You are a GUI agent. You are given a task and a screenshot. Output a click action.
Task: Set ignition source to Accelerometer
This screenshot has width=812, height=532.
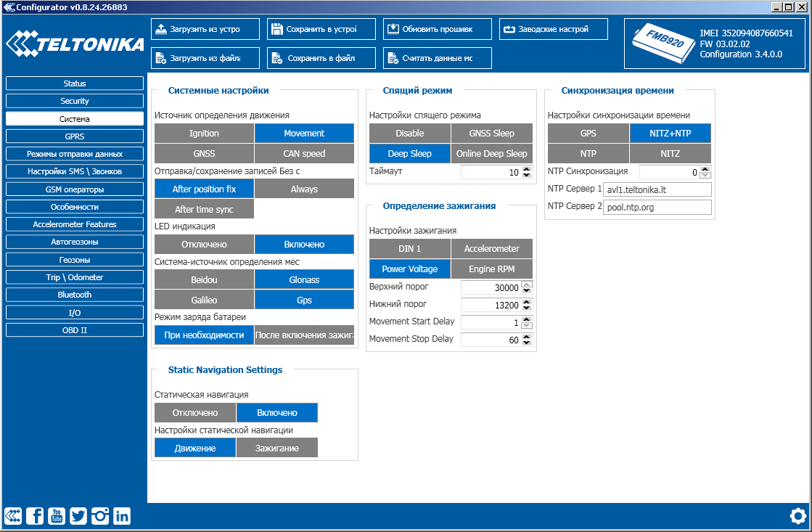tap(491, 248)
